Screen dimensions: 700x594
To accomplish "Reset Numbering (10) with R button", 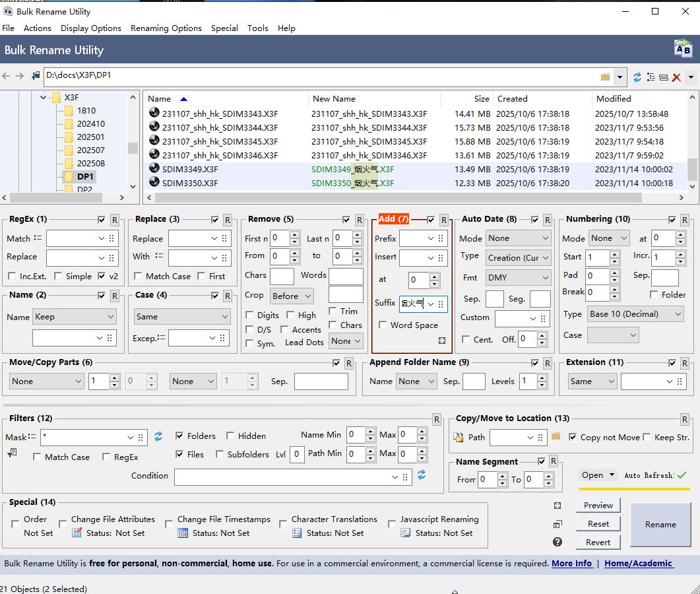I will click(x=685, y=220).
